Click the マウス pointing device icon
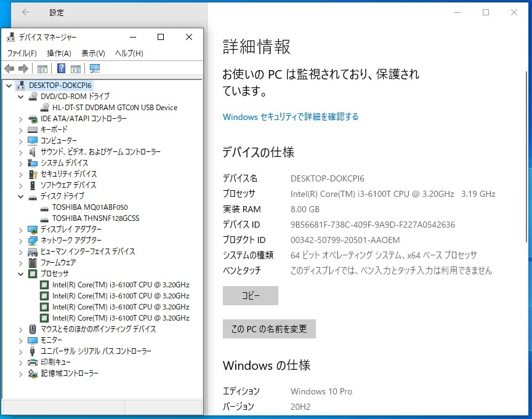Screen dimensions: 532x419 coord(33,329)
